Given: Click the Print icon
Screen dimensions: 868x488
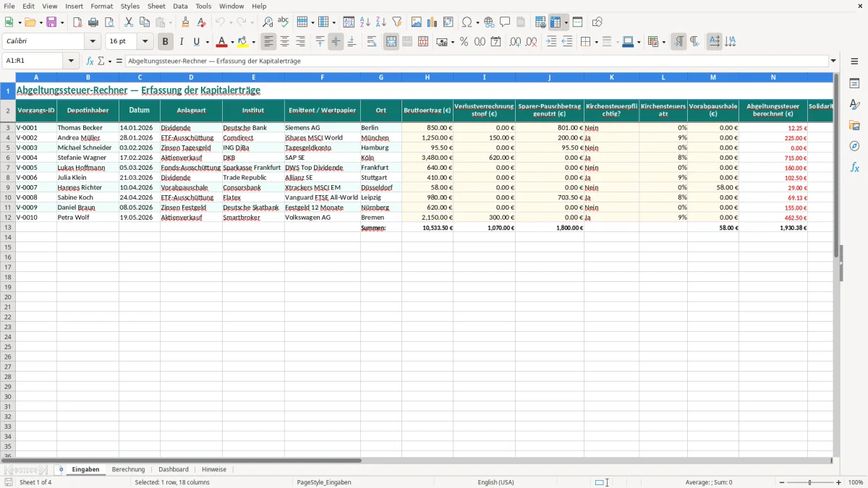Looking at the screenshot, I should click(x=93, y=22).
